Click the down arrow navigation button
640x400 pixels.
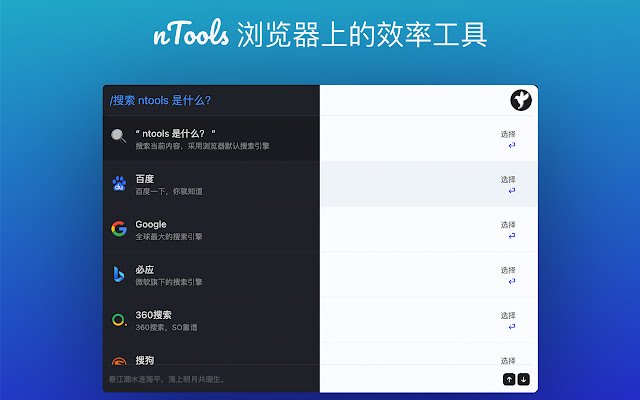pyautogui.click(x=524, y=379)
